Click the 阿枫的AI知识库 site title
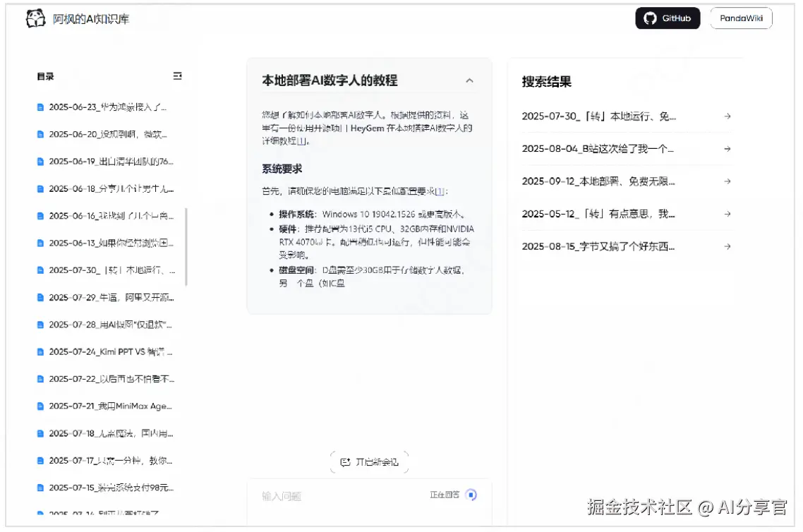 click(91, 19)
